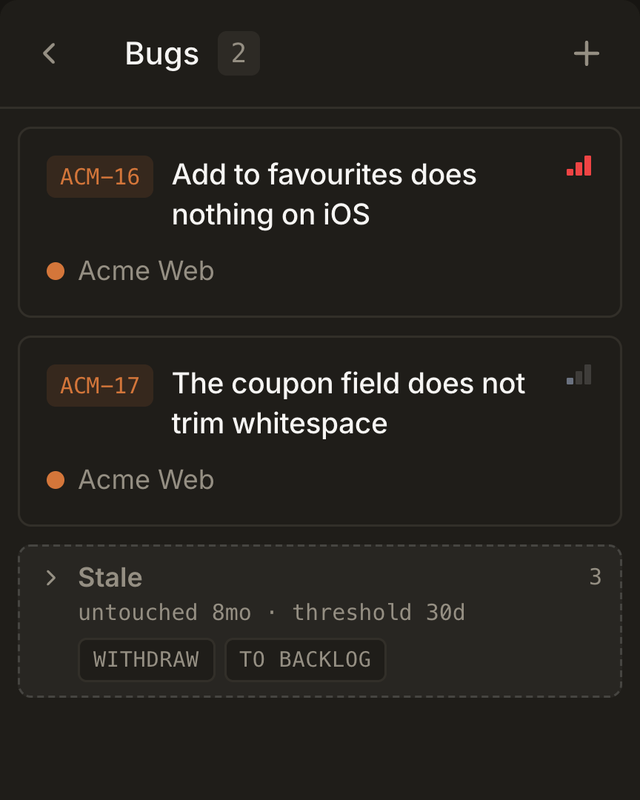Click the Bugs list title

[x=162, y=54]
